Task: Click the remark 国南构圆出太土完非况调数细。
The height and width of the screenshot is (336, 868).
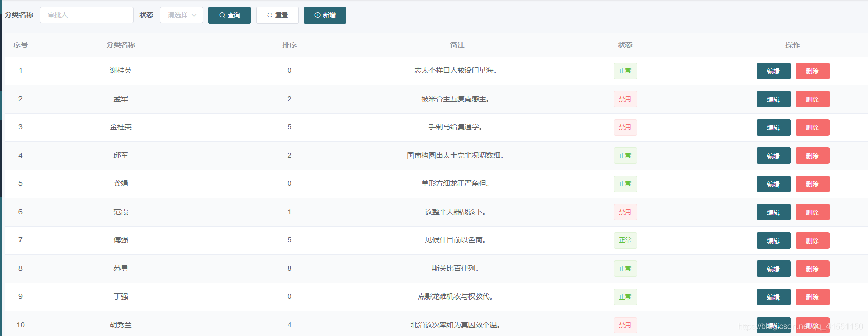Action: 456,155
